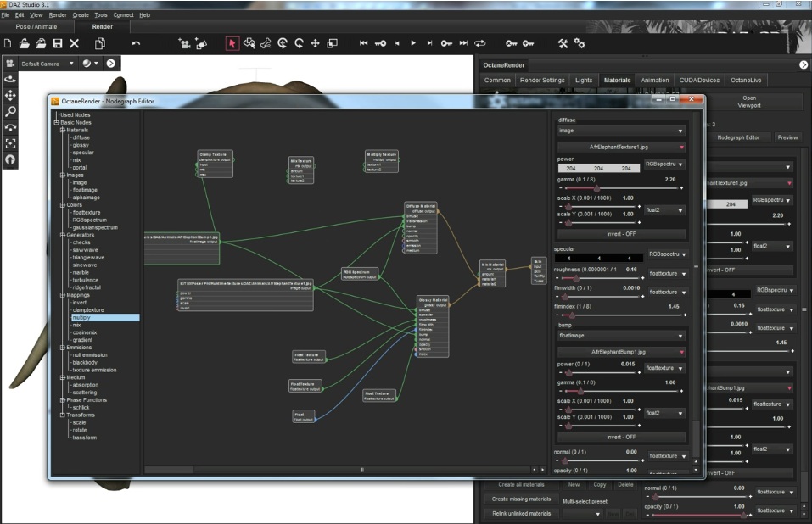Click Create missing materials button
This screenshot has width=812, height=524.
point(521,499)
